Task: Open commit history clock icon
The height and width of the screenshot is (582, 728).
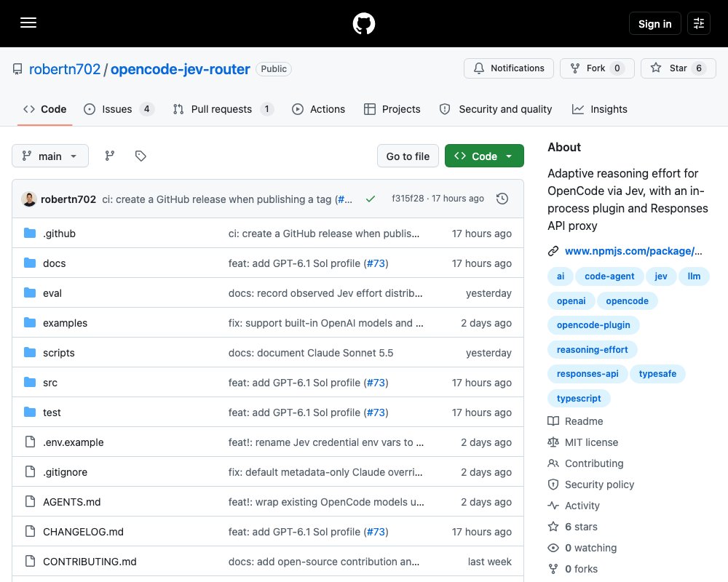Action: point(502,199)
